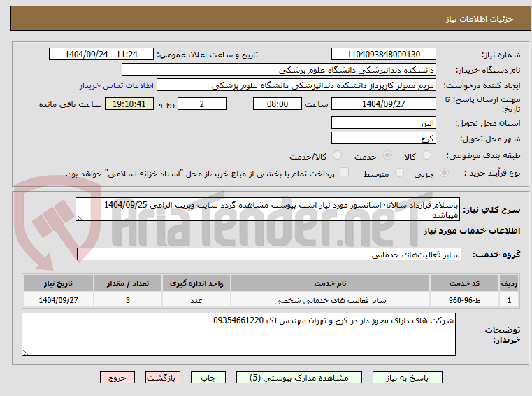The image size is (532, 396).
Task: Click service code cell ط-96-960
Action: 464,300
